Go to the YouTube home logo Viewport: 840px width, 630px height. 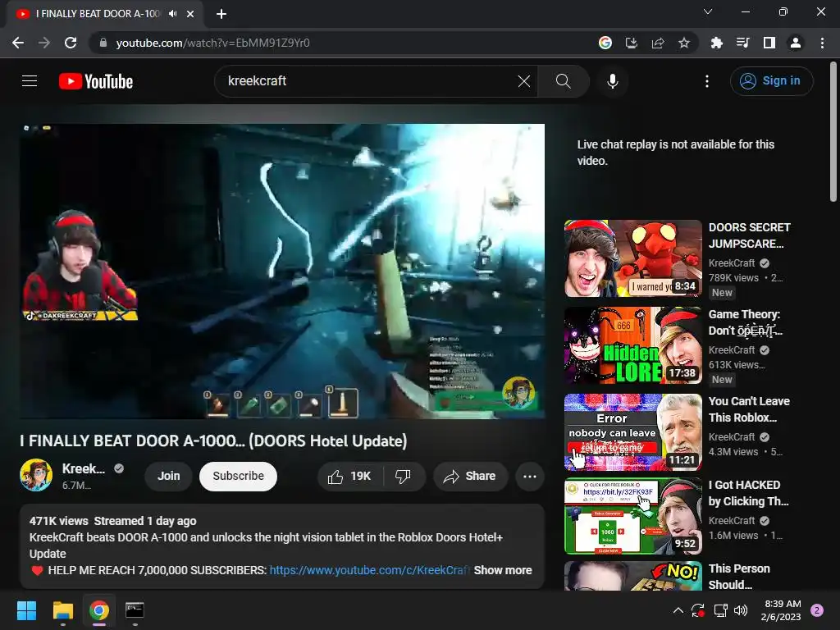[x=96, y=81]
